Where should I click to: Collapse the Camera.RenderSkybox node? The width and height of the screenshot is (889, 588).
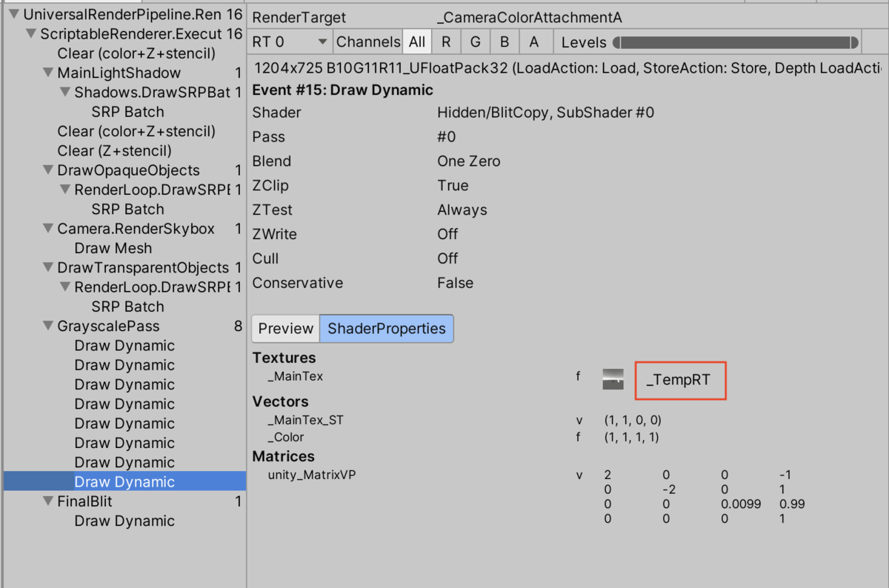[x=48, y=229]
